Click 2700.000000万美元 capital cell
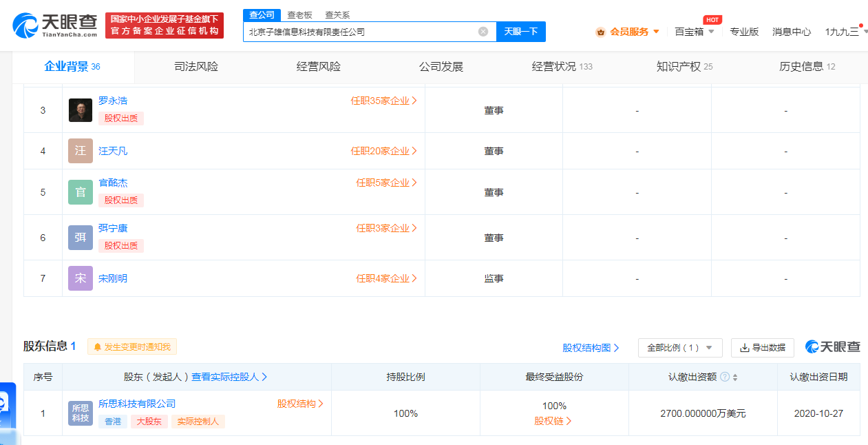 [x=703, y=414]
